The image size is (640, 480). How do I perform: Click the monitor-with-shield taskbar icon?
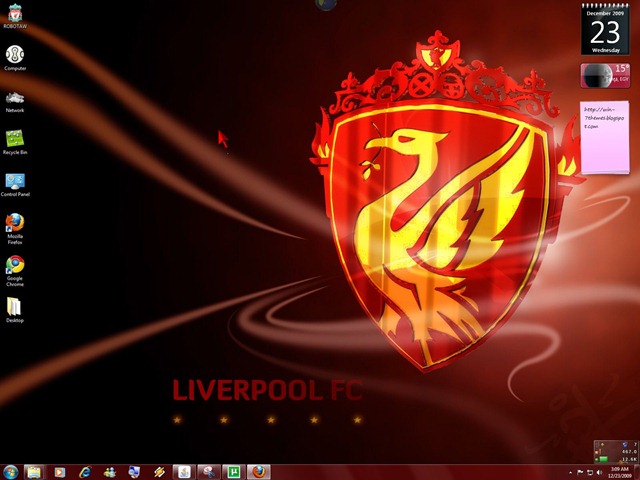point(134,472)
